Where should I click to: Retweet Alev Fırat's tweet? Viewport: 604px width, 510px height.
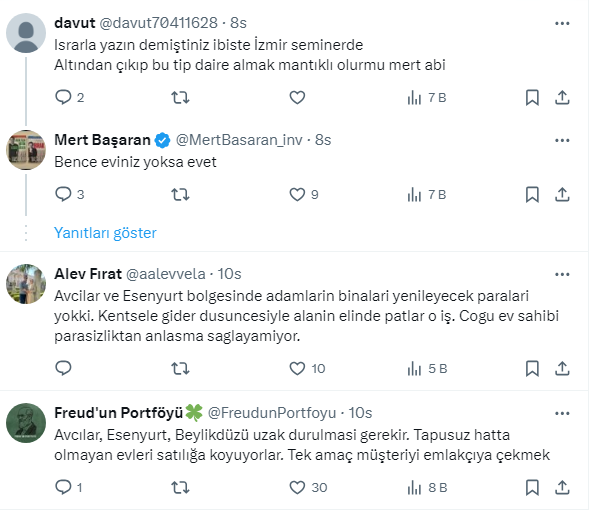tap(180, 368)
